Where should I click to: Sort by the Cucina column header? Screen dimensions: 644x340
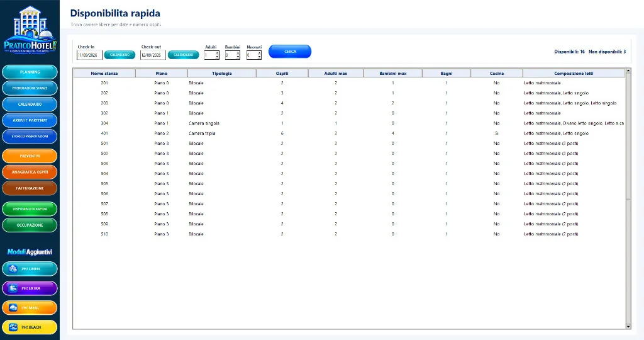497,73
